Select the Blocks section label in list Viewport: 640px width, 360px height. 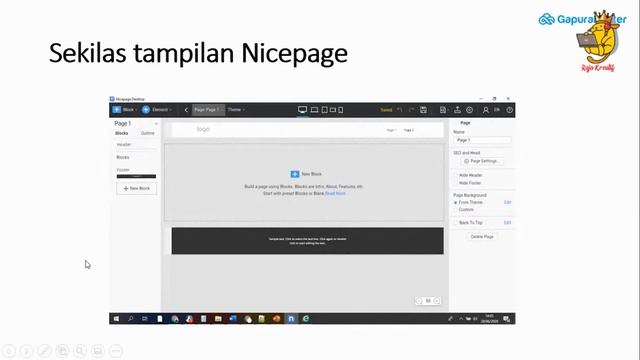click(123, 157)
